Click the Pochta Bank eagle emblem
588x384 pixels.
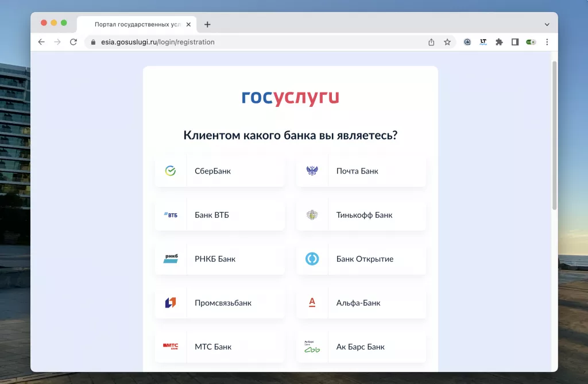[312, 171]
